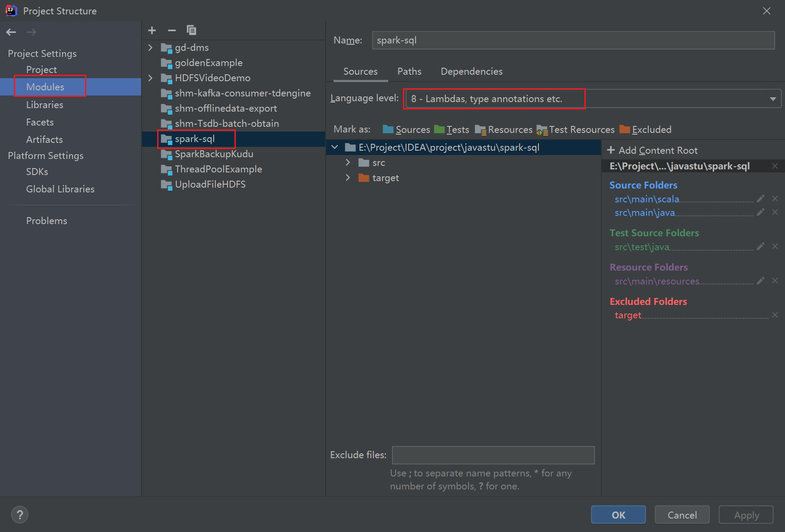
Task: Remove target from excluded folders
Action: pyautogui.click(x=775, y=315)
